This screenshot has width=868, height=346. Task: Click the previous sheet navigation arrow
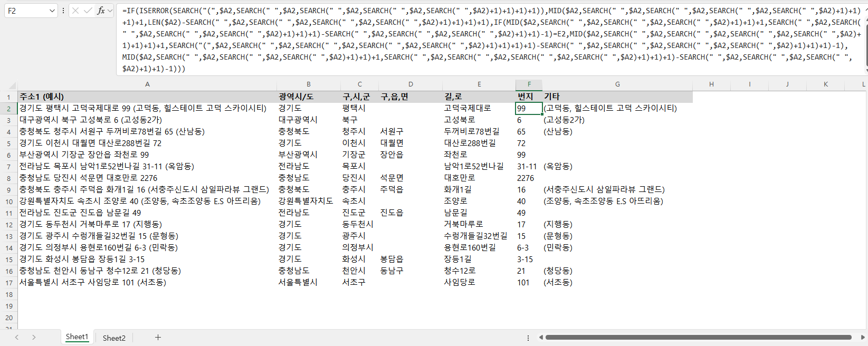(x=17, y=338)
